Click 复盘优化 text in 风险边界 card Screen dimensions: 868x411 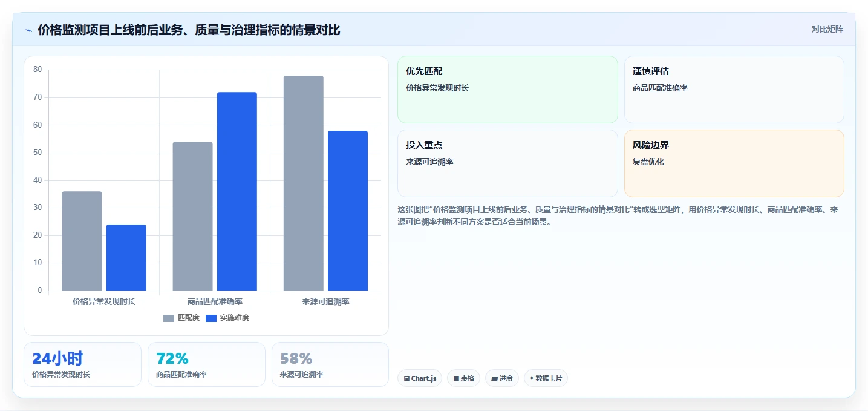(x=648, y=162)
